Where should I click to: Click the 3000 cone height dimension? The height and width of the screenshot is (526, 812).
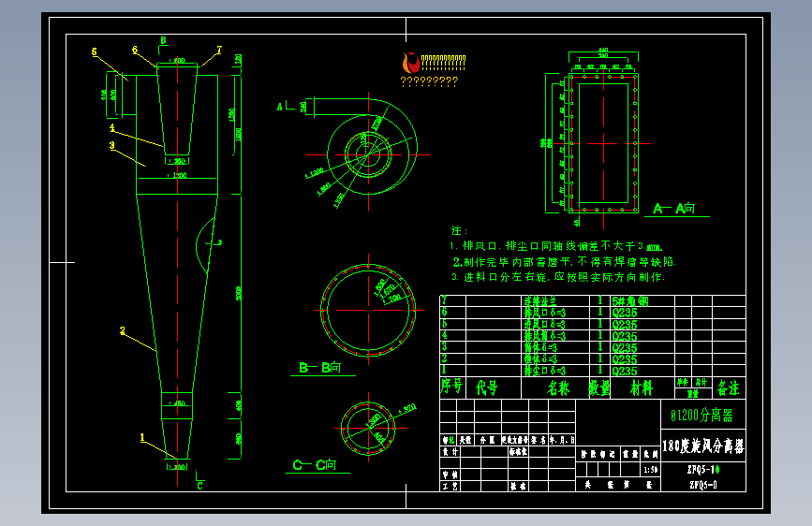pos(239,293)
